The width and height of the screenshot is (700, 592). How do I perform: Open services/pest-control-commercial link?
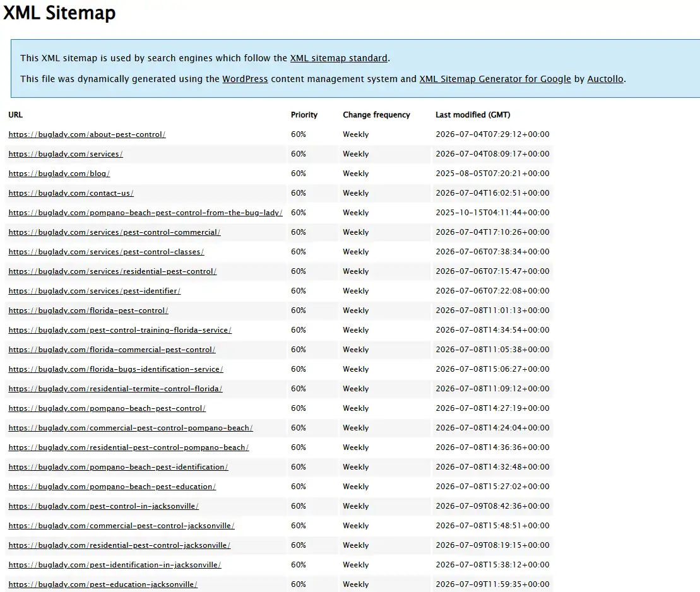[114, 233]
